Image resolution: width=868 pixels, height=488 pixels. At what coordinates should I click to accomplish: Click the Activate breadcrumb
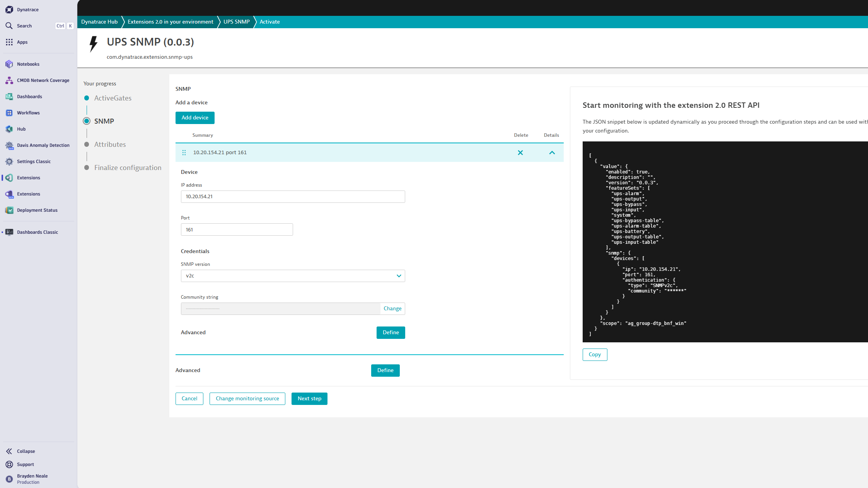pos(270,22)
